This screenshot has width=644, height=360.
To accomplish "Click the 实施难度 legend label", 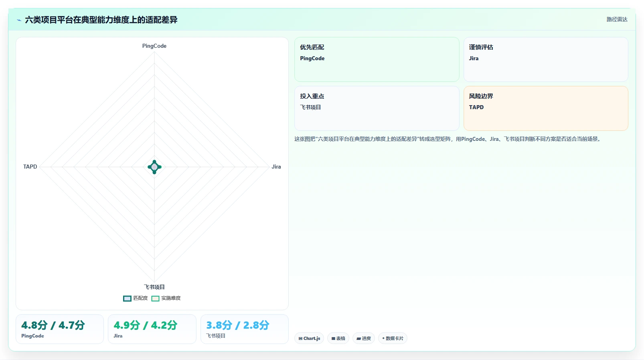I will coord(171,298).
